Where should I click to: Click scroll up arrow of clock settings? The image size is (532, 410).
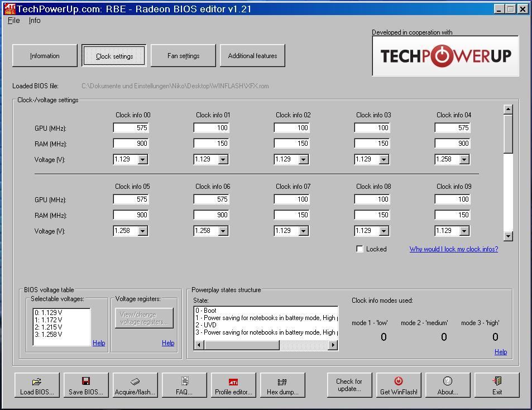[508, 109]
